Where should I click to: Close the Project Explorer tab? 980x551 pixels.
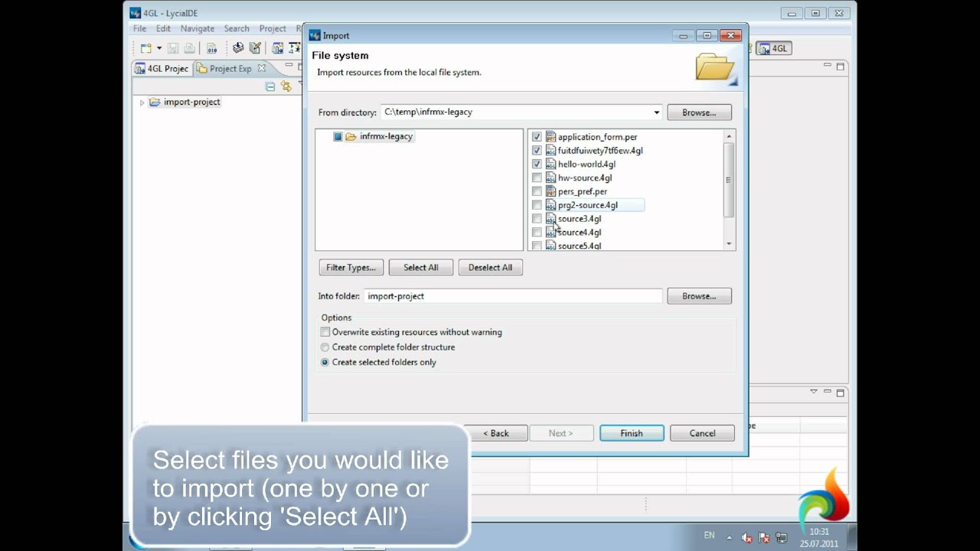click(261, 68)
